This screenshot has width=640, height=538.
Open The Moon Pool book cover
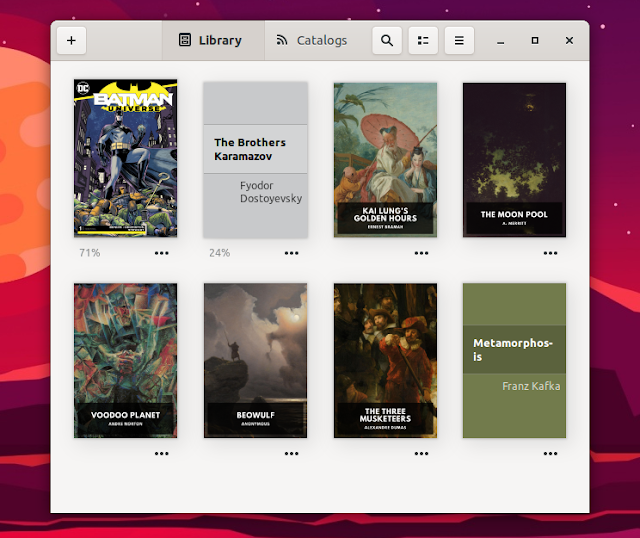[x=514, y=160]
